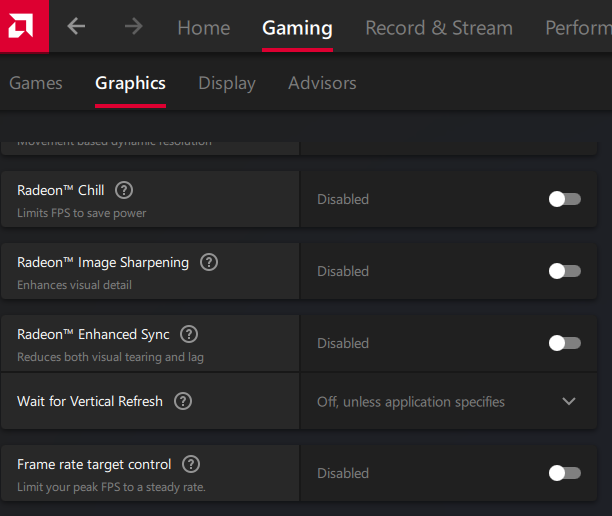Enable the Radeon Chill toggle
The height and width of the screenshot is (516, 612).
(x=565, y=199)
